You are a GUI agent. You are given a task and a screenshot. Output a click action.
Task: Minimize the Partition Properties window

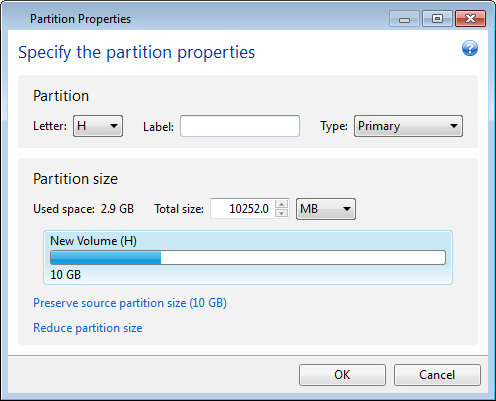(x=404, y=19)
